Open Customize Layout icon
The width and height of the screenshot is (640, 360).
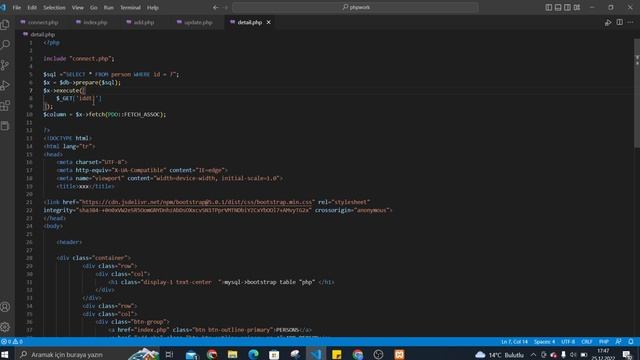tap(577, 7)
